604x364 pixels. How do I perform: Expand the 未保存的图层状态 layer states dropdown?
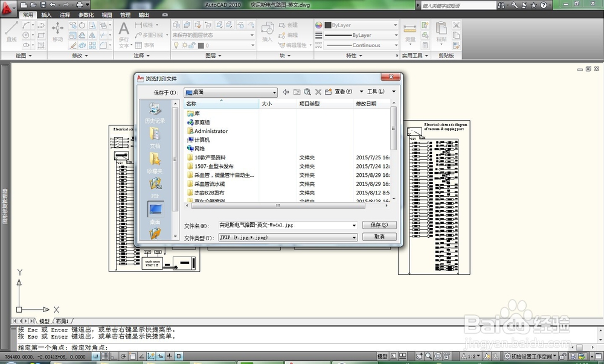click(252, 36)
